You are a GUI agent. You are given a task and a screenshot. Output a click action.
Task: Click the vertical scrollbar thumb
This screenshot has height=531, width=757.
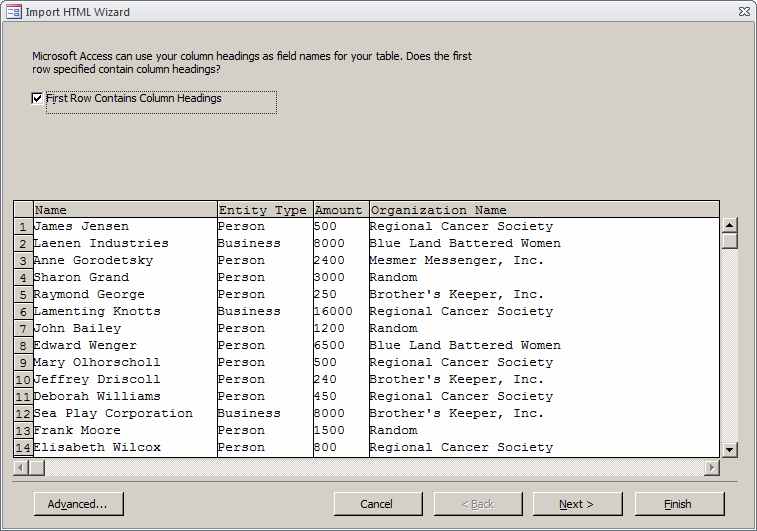pyautogui.click(x=729, y=240)
